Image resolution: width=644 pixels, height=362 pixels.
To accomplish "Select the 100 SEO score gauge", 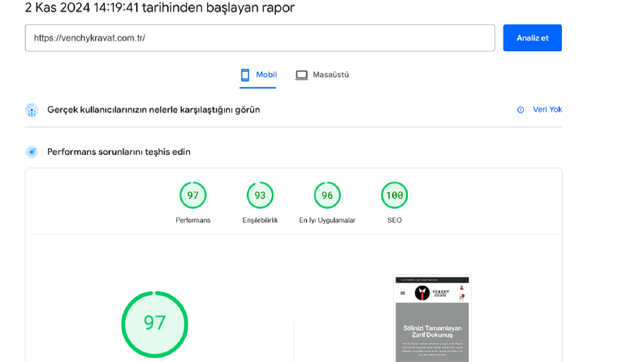I will [395, 195].
